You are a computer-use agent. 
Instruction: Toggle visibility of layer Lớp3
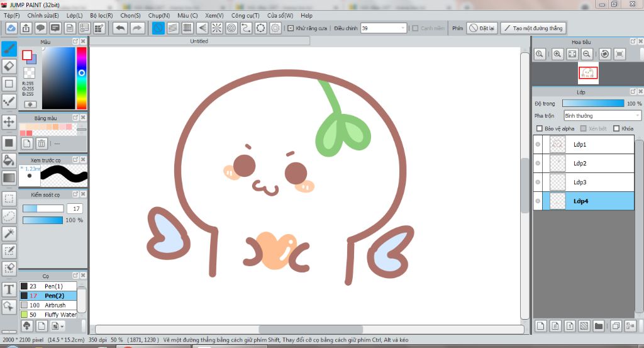pos(538,182)
